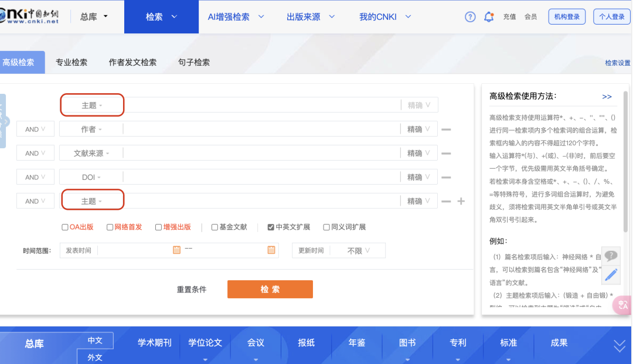This screenshot has width=633, height=364.
Task: Add a search row with plus icon
Action: [x=461, y=201]
